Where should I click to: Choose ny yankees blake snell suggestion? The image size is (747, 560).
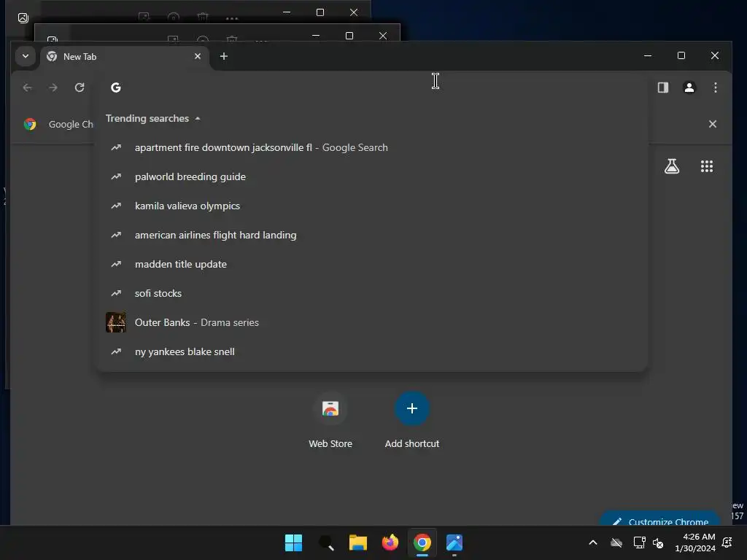(x=373, y=351)
